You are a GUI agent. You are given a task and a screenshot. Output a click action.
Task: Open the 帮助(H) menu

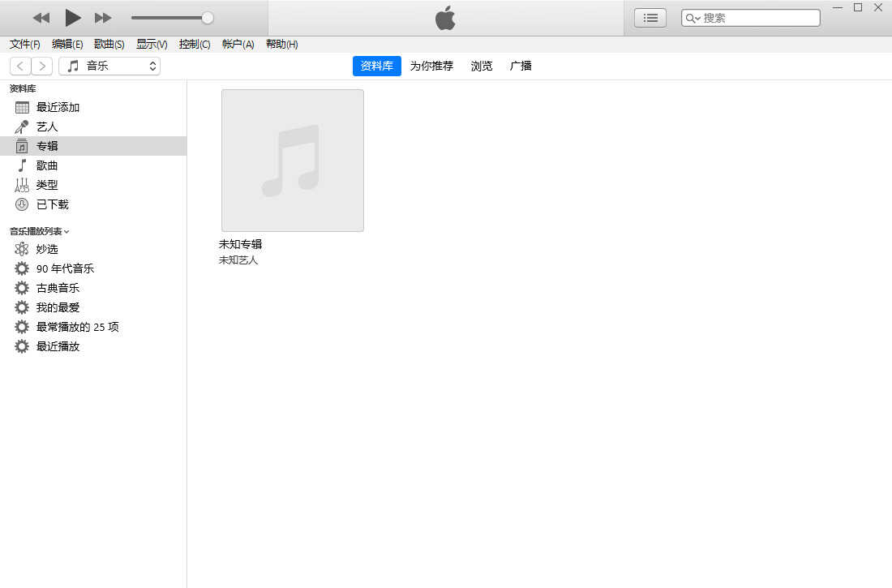[x=281, y=45]
